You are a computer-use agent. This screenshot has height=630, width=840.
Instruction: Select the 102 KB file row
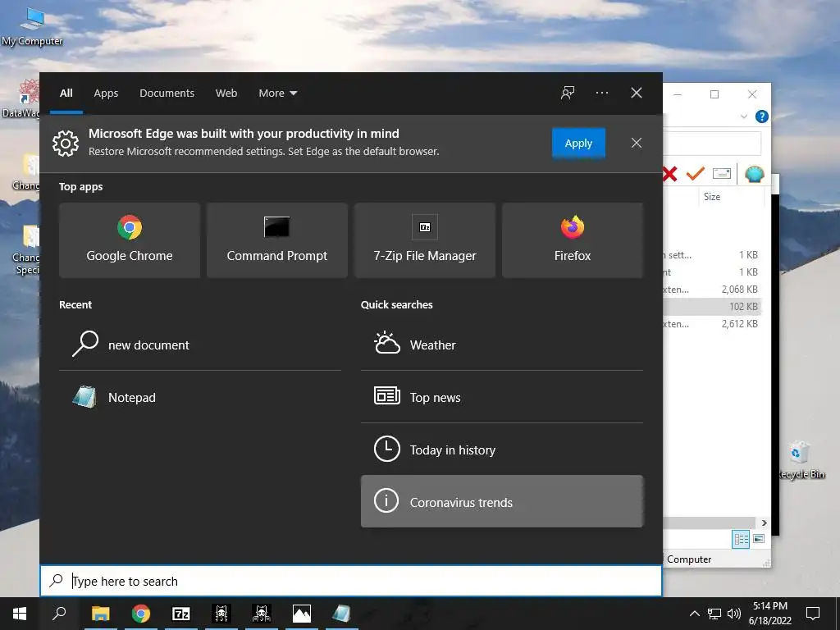coord(711,307)
